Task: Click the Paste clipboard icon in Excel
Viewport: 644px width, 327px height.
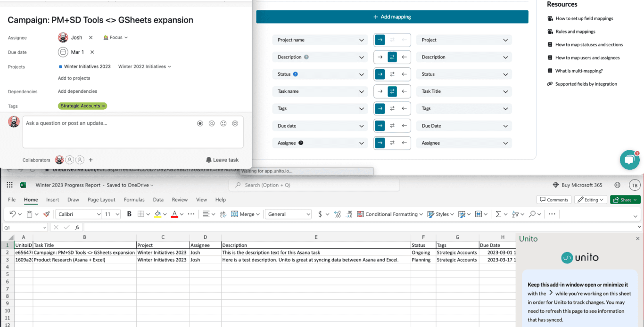Action: [29, 214]
